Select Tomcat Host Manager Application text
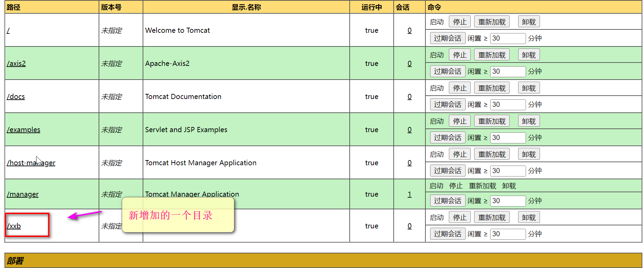Screen dimensions: 644x268 coord(201,163)
